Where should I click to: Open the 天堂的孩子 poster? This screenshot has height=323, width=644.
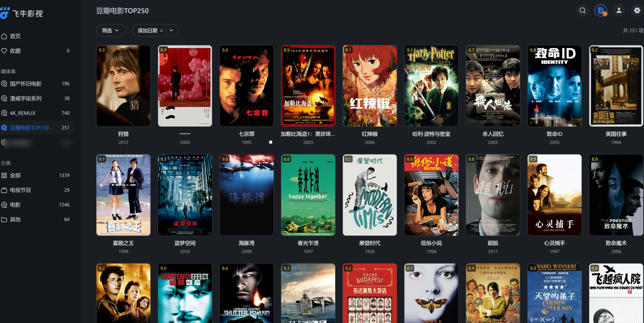(555, 293)
